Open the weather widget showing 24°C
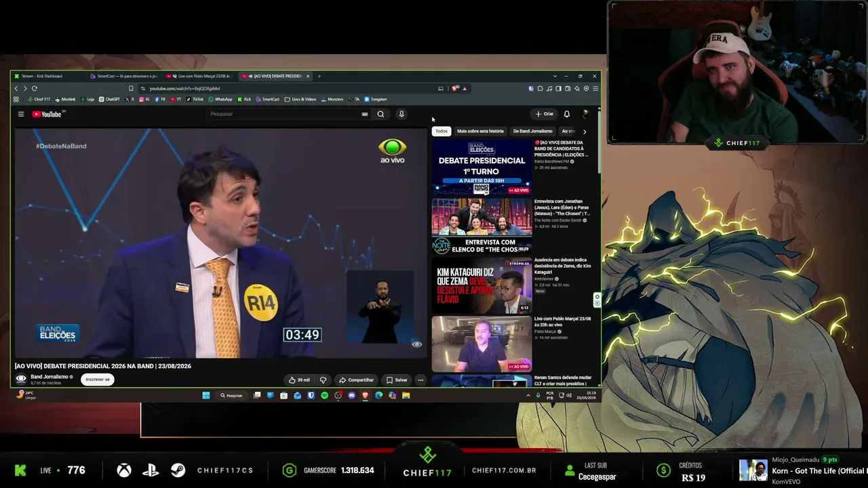Viewport: 868px width, 488px height. tap(27, 395)
